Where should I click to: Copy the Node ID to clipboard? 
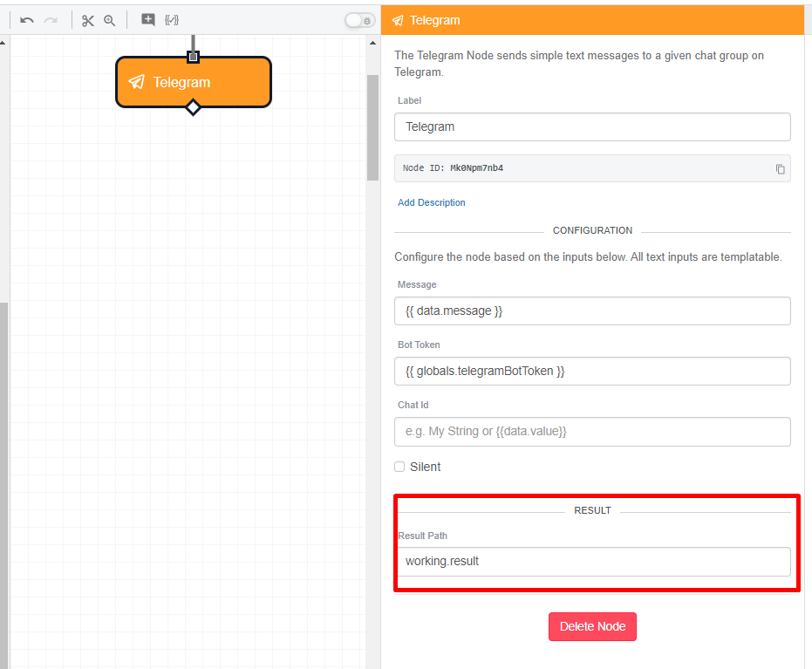point(780,169)
